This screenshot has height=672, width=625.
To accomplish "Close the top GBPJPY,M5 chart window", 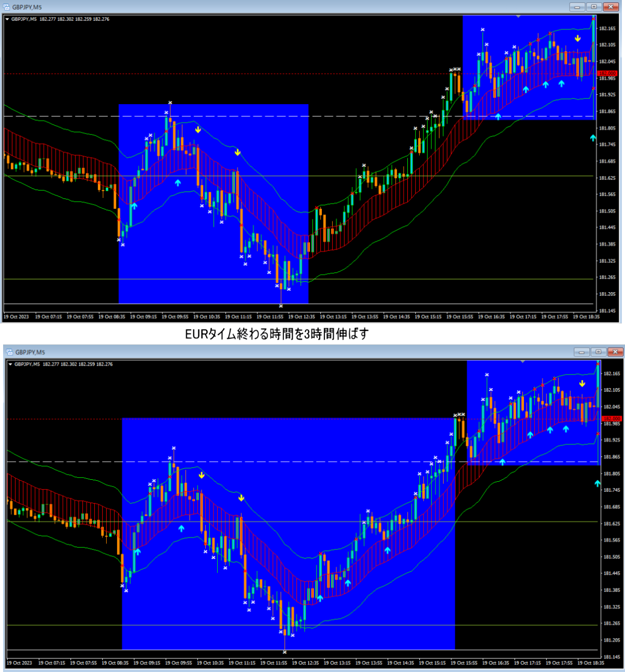I will (610, 7).
